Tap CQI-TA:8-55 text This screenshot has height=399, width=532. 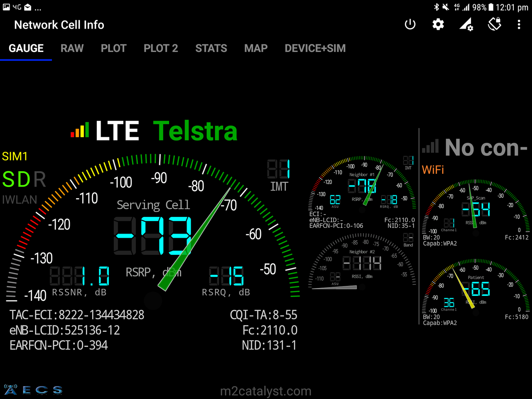(264, 315)
